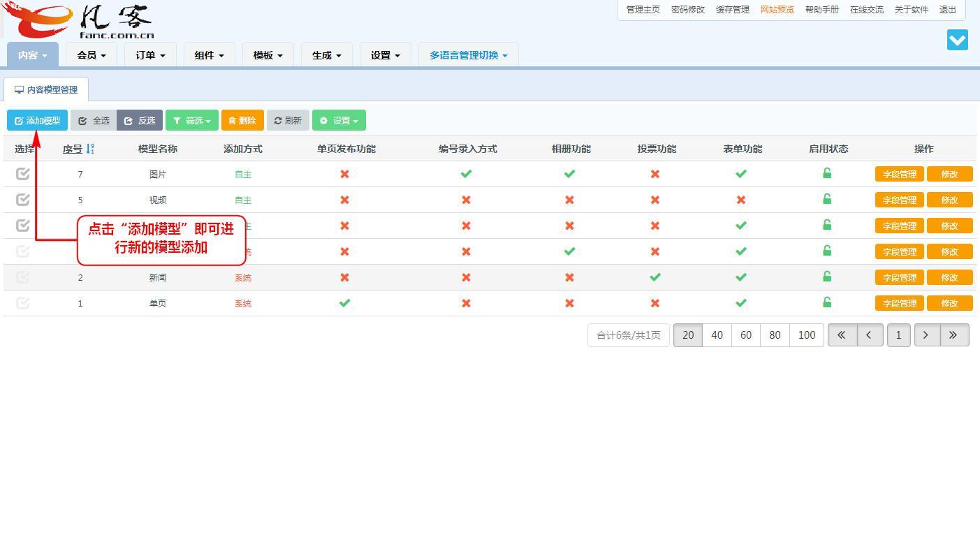
Task: Click the 刷新 button
Action: 288,121
